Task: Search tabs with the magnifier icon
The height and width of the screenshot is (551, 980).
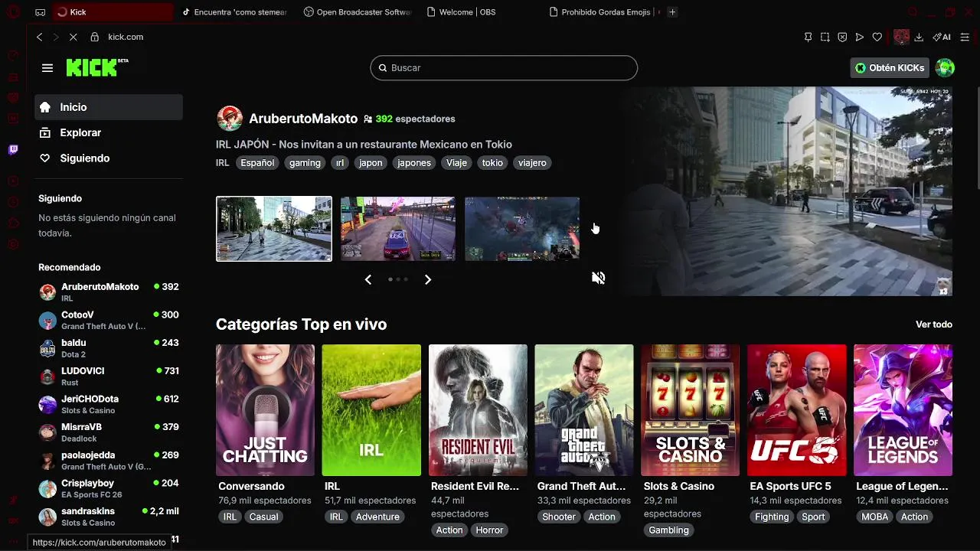Action: tap(913, 12)
